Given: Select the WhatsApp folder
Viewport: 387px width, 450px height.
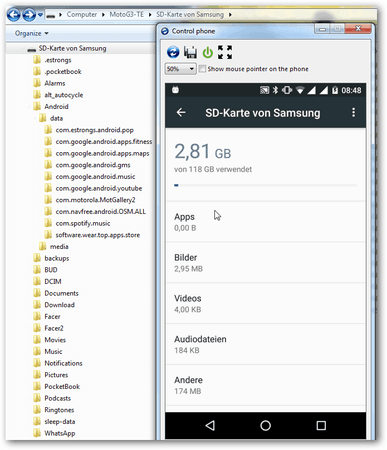Looking at the screenshot, I should [x=60, y=433].
